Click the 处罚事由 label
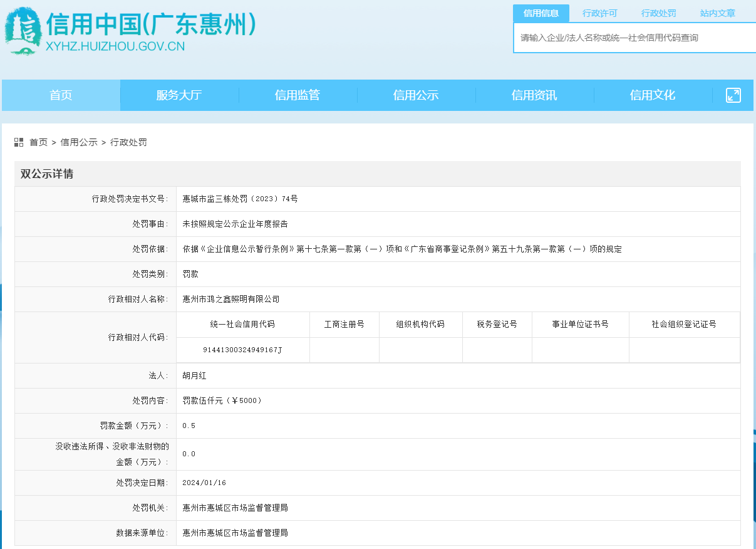The width and height of the screenshot is (756, 549). coord(150,224)
